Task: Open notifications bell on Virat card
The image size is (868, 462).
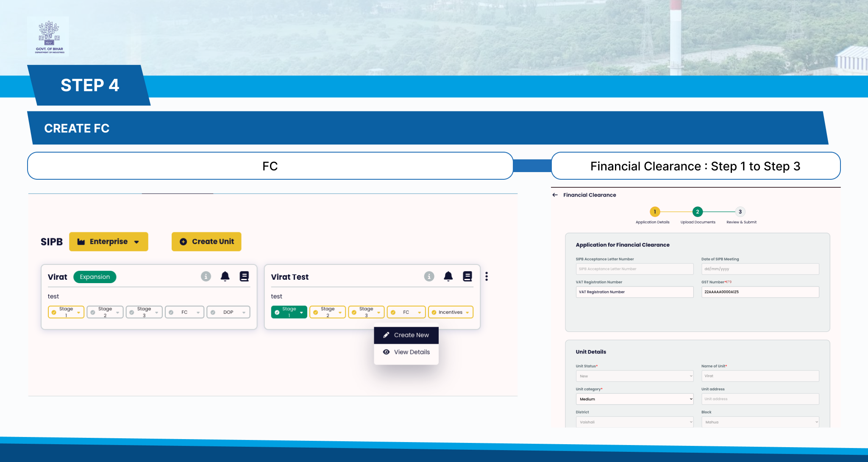Action: click(225, 276)
